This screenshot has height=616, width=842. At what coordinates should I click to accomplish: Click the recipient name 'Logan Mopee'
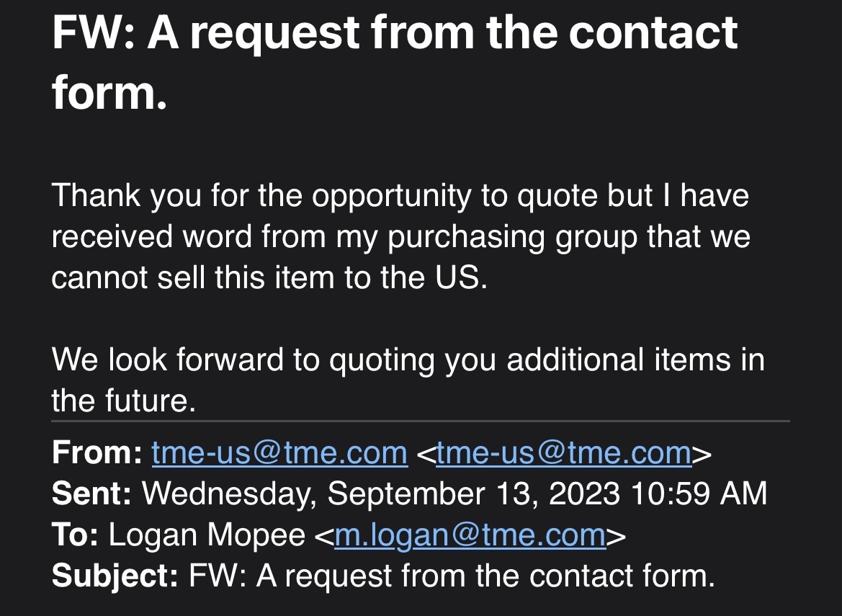(207, 535)
